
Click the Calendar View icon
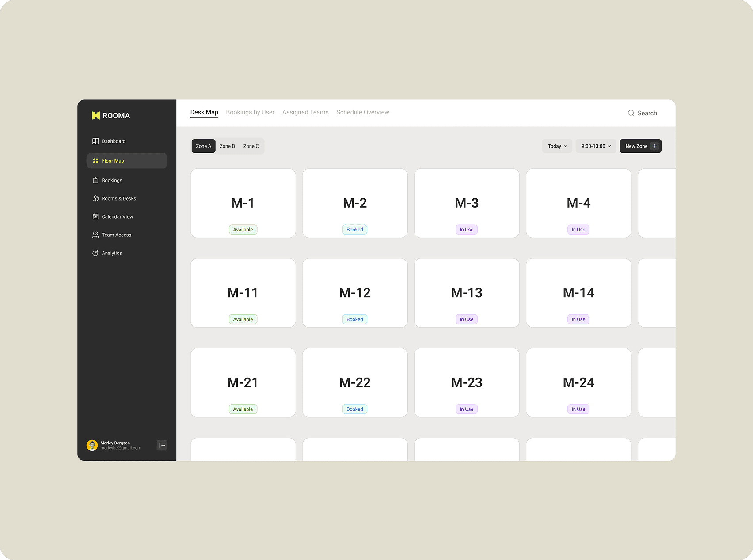tap(95, 216)
